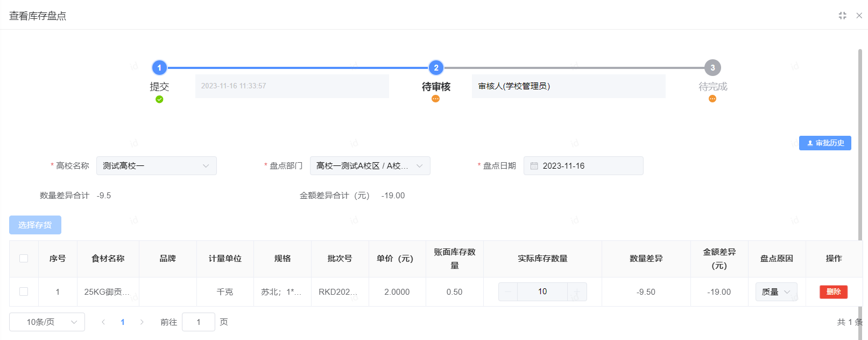This screenshot has width=868, height=340.
Task: Click orange status icon under 待审核
Action: pos(436,99)
